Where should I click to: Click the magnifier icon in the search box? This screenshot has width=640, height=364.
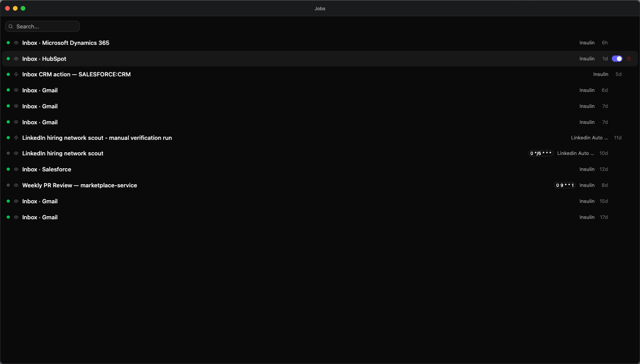[11, 27]
